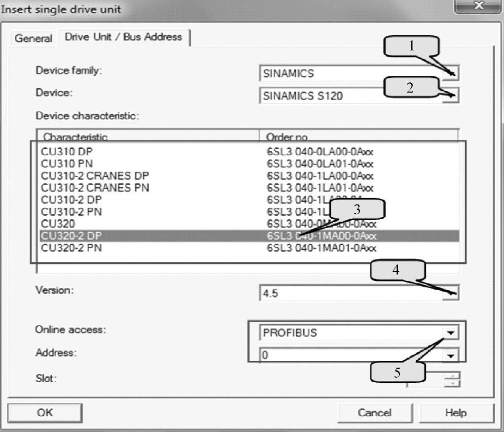Select the CU320 row
This screenshot has height=432, width=504.
click(x=249, y=224)
